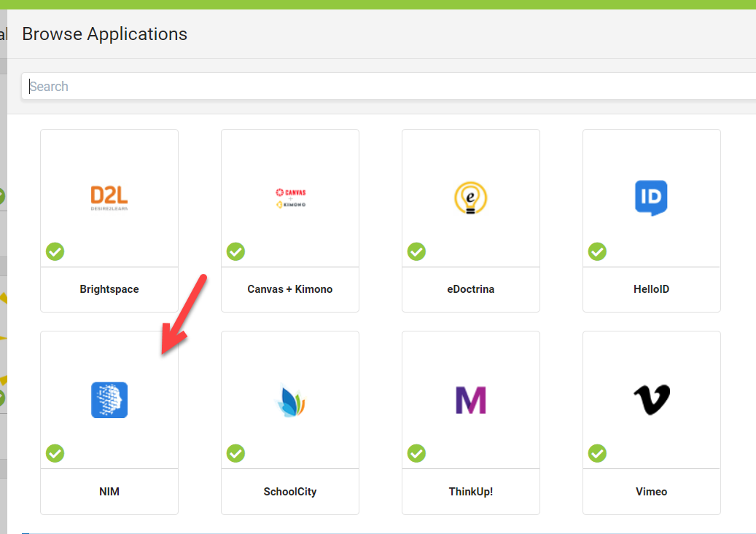Click the green checkmark on SchoolCity card
Image resolution: width=756 pixels, height=534 pixels.
(235, 453)
